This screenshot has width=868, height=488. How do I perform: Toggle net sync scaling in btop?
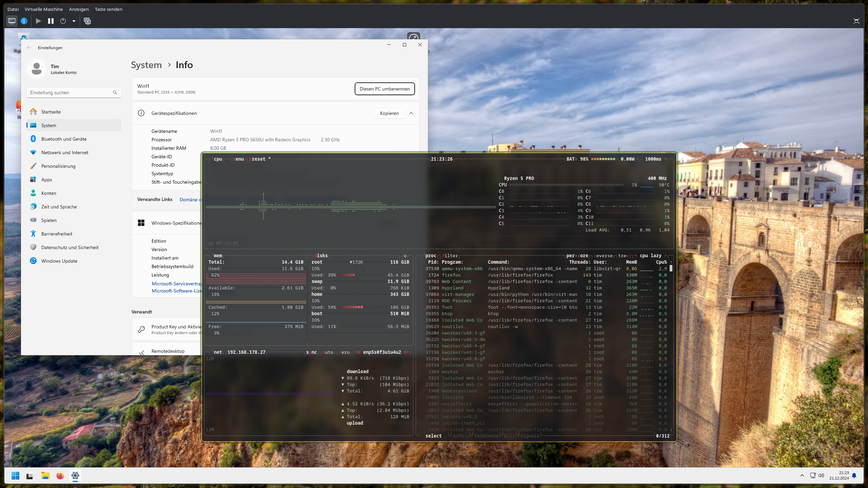tap(312, 352)
